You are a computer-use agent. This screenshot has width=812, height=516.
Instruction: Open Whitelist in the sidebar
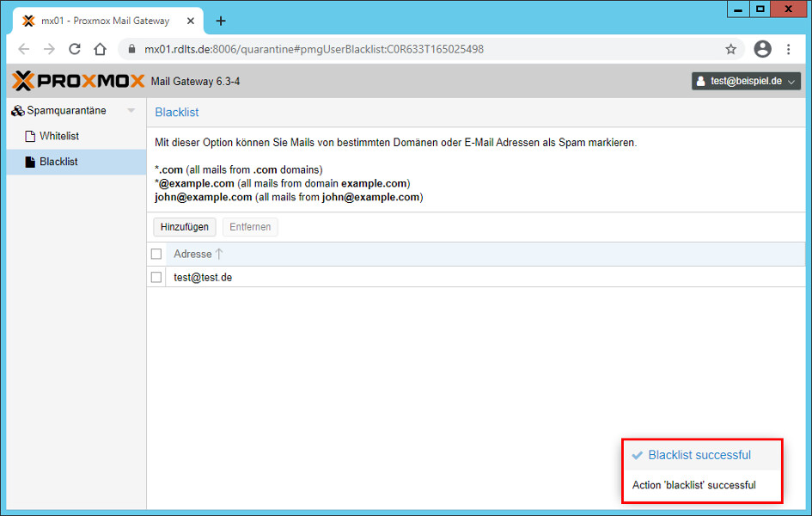(x=59, y=136)
